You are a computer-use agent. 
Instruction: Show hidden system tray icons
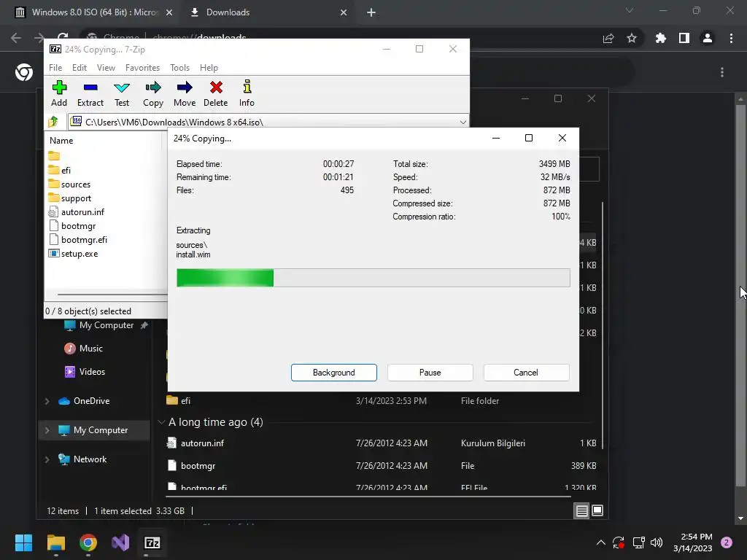601,542
